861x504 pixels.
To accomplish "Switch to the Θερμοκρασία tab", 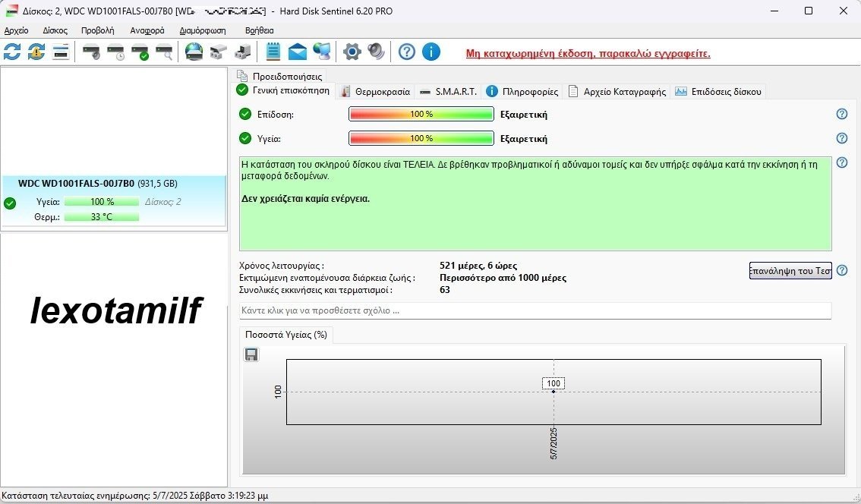I will (375, 92).
